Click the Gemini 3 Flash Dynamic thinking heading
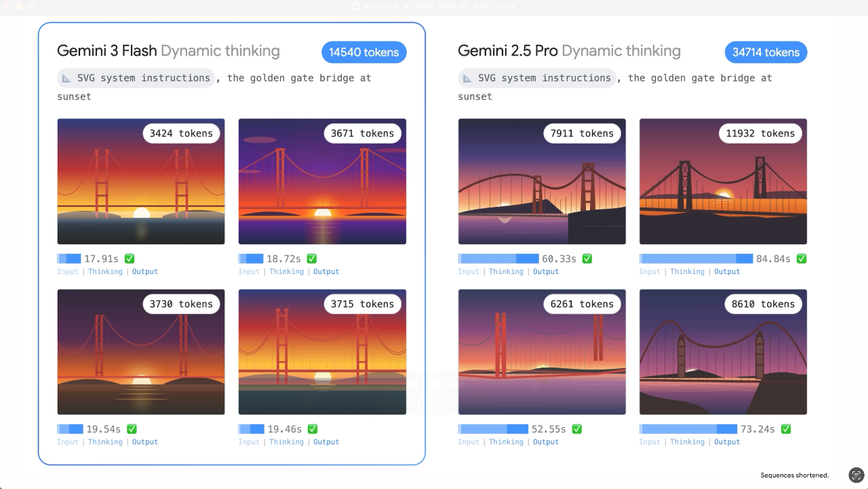Viewport: 868px width, 489px height. tap(168, 51)
